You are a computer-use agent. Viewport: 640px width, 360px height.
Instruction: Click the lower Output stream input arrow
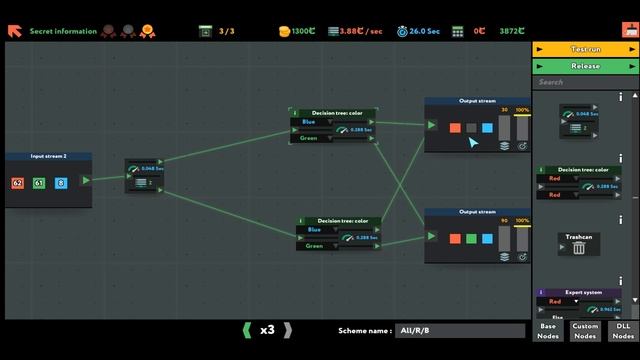pos(431,236)
